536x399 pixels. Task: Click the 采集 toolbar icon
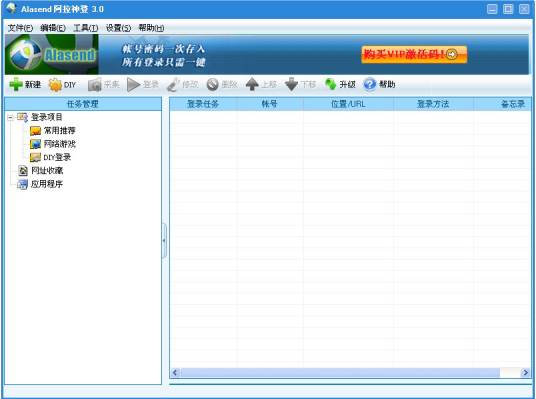95,84
